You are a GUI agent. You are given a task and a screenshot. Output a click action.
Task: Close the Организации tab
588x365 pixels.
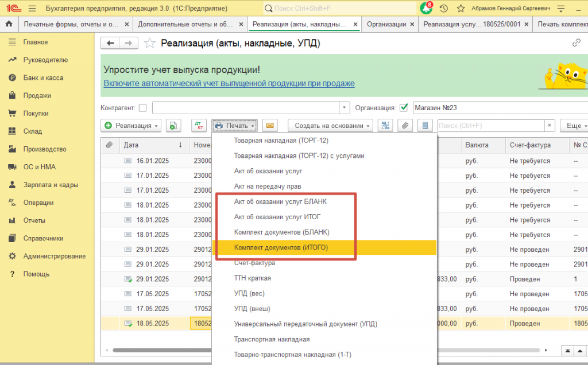coord(412,24)
